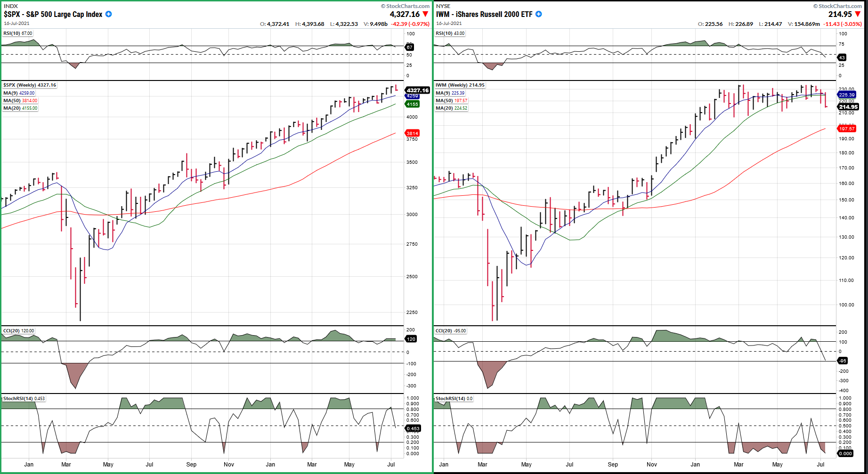Click the CCI(20) -95.00 indicator label
Screen dimensions: 868x474
coord(451,331)
